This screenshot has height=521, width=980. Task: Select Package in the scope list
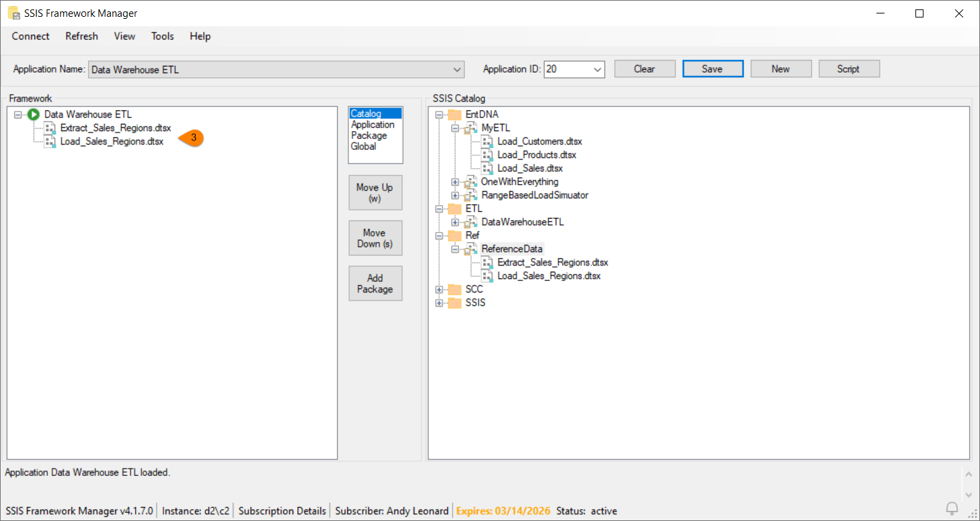[x=369, y=135]
